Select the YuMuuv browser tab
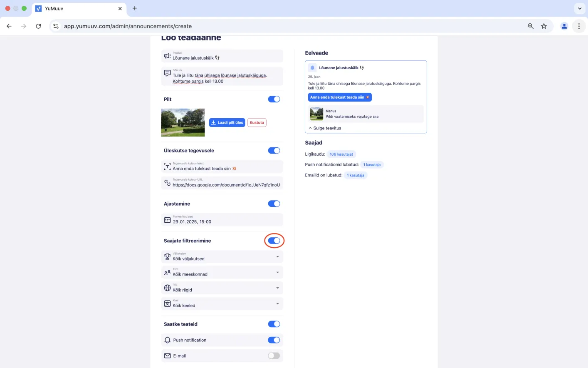The height and width of the screenshot is (368, 588). click(79, 8)
